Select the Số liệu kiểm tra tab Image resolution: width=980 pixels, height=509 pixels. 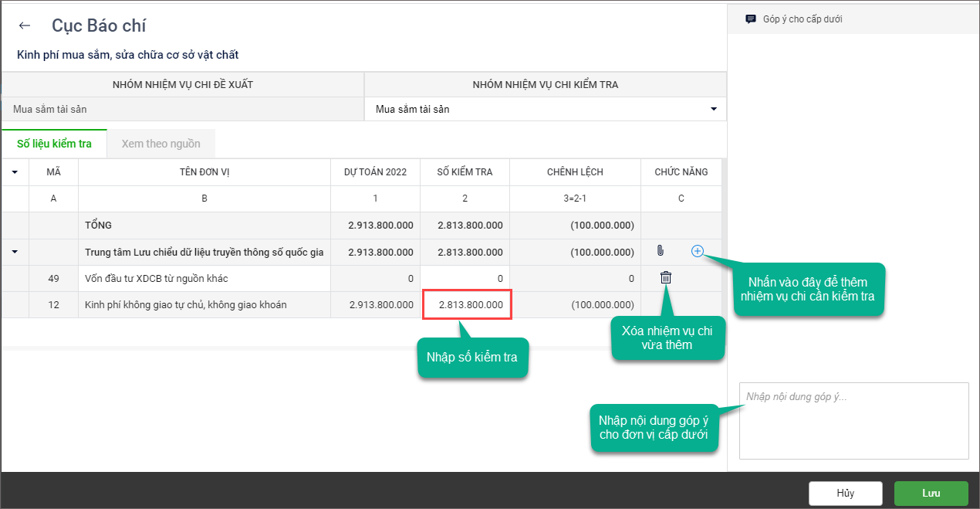(x=54, y=144)
